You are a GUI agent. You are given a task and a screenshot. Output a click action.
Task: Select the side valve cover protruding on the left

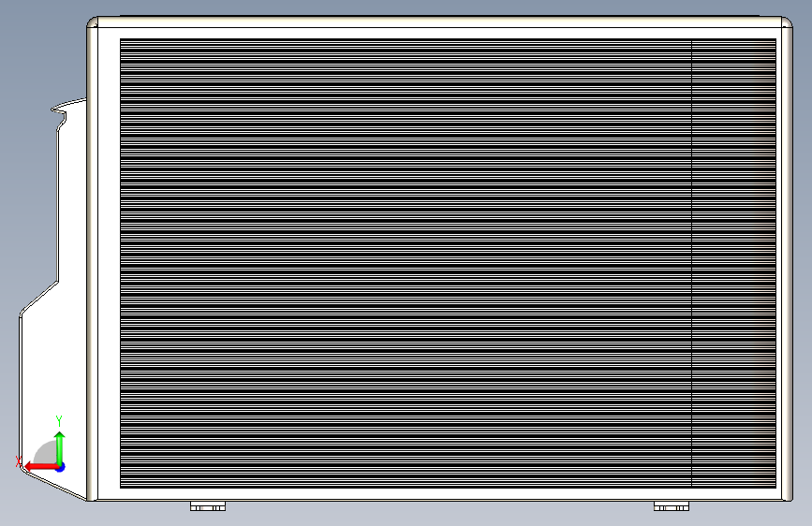[x=53, y=300]
